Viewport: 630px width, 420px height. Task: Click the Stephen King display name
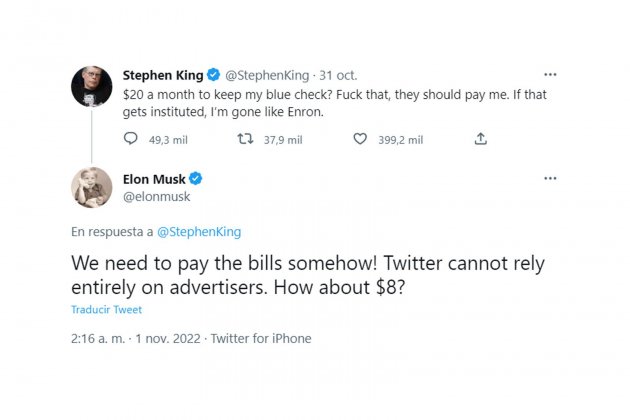tap(163, 75)
